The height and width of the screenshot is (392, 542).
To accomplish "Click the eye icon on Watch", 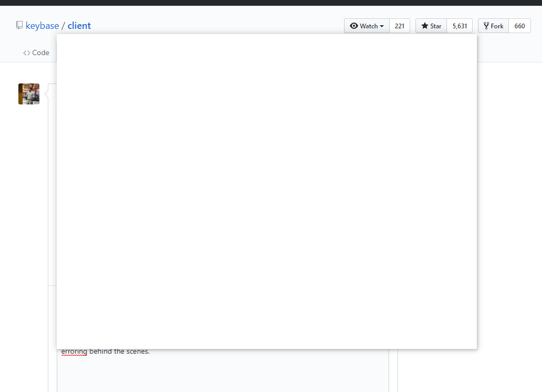I will (353, 26).
